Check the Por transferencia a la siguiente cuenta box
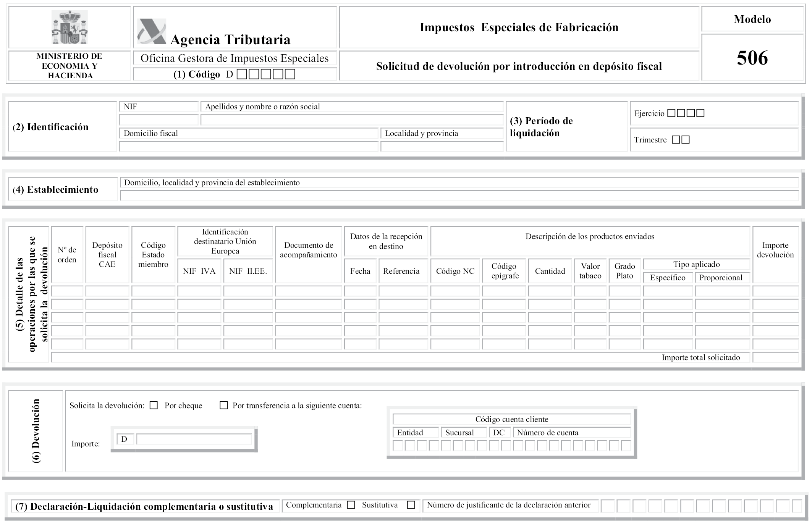 point(224,405)
